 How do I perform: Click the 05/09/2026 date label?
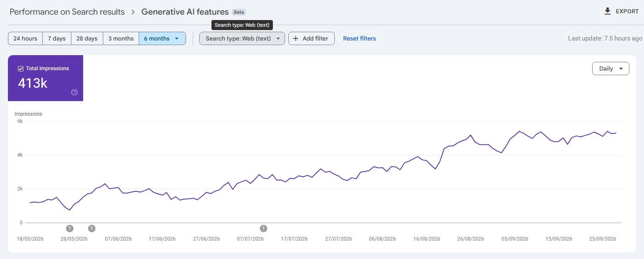(515, 239)
